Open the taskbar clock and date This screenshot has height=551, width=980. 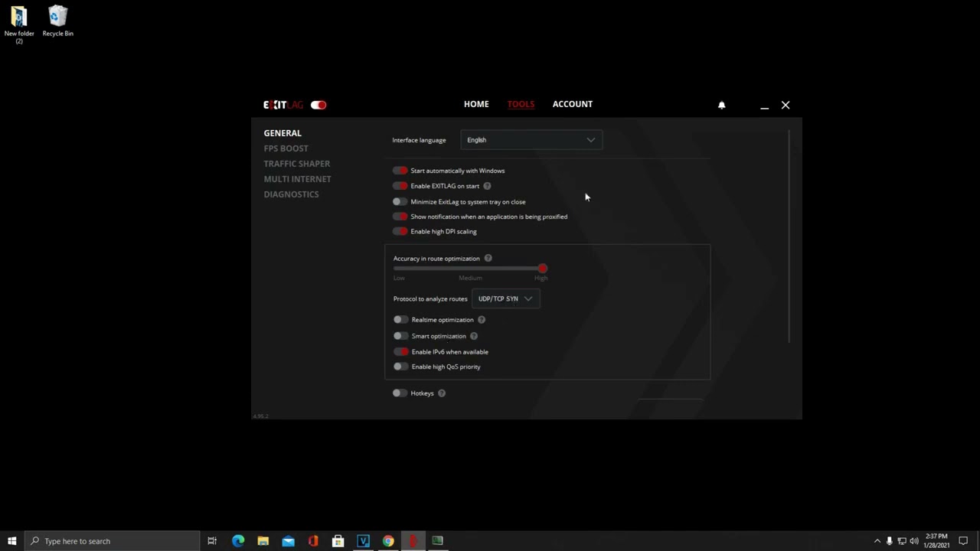click(937, 541)
